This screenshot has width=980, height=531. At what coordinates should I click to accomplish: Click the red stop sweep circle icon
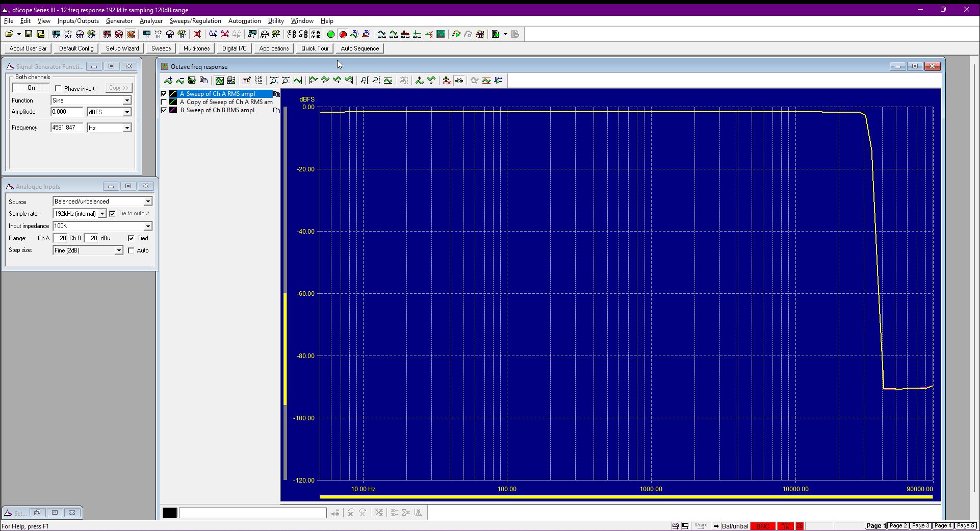click(343, 34)
